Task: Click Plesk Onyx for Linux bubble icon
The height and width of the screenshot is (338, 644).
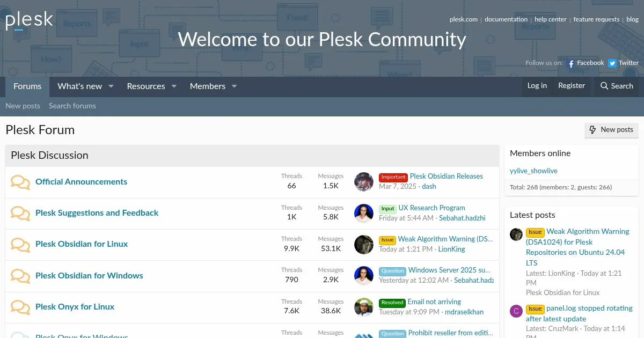Action: (x=20, y=307)
